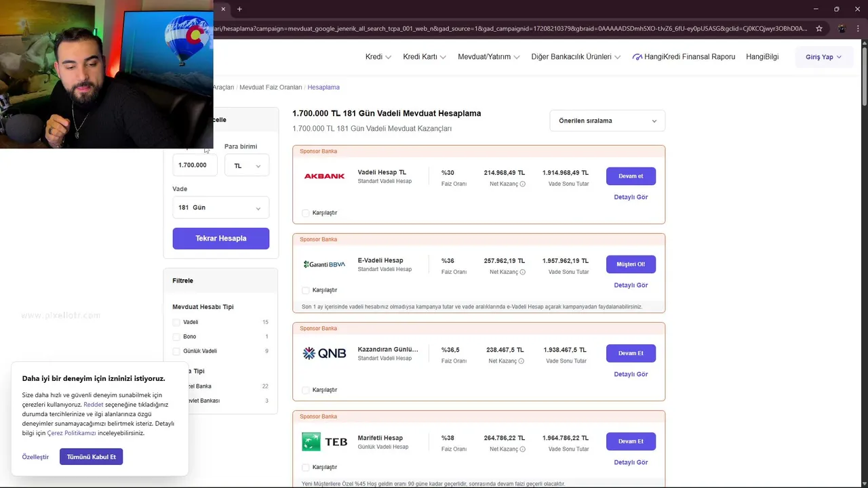Tick Karşılaştır for the Garanti BBVA offer
The height and width of the screenshot is (488, 868).
[x=305, y=290]
